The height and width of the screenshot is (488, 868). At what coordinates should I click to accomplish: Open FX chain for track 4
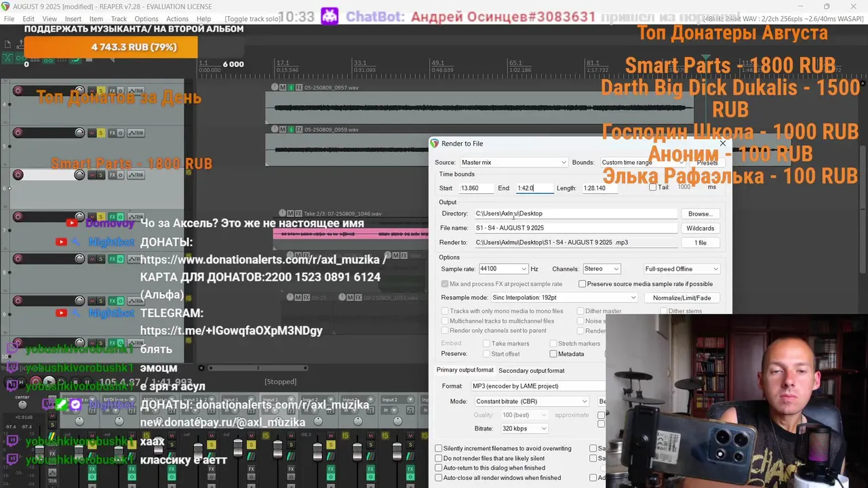point(113,91)
